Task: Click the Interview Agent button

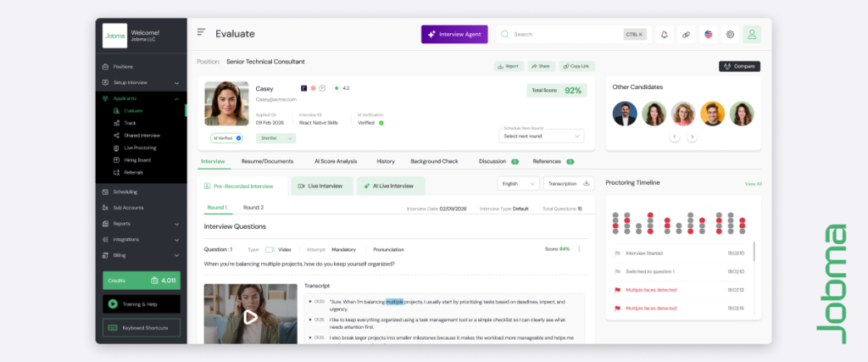Action: click(x=454, y=34)
